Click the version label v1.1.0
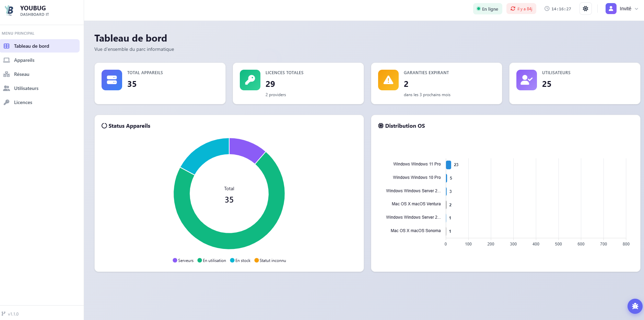Image resolution: width=644 pixels, height=320 pixels. click(x=13, y=314)
